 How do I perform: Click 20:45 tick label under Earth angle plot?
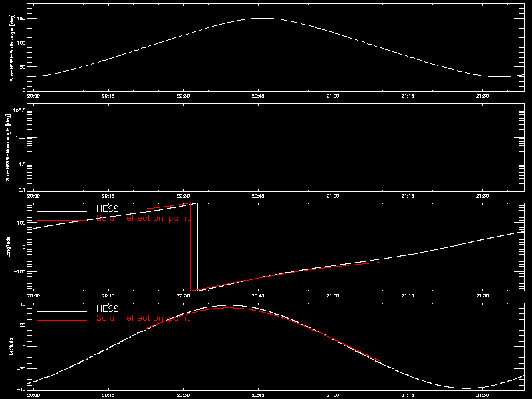click(x=258, y=96)
